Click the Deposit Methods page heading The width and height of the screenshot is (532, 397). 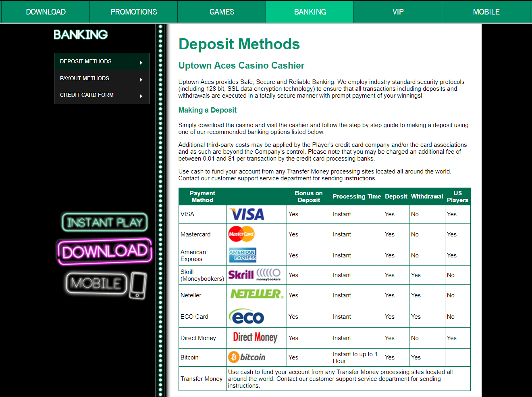(239, 44)
